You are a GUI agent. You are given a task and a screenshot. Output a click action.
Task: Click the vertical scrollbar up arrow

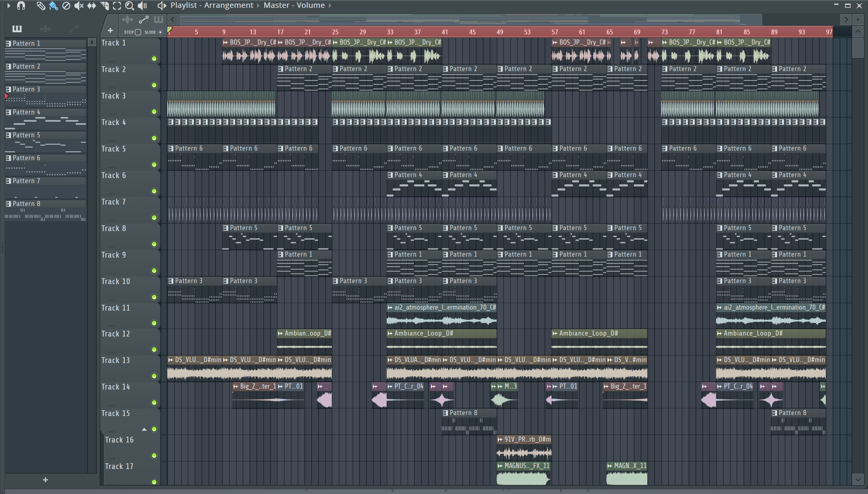click(x=858, y=32)
